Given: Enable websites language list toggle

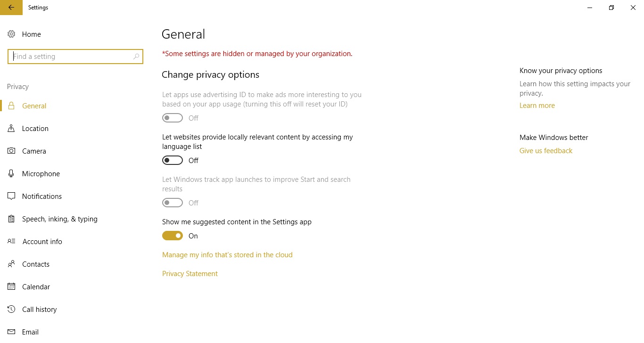Looking at the screenshot, I should point(173,161).
